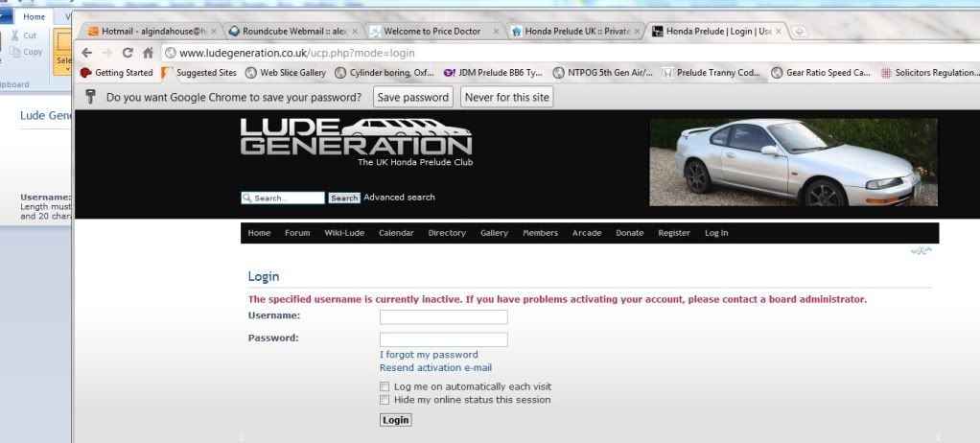This screenshot has height=443, width=980.
Task: Click the Solicitors Regulation bookmark icon
Action: [886, 73]
